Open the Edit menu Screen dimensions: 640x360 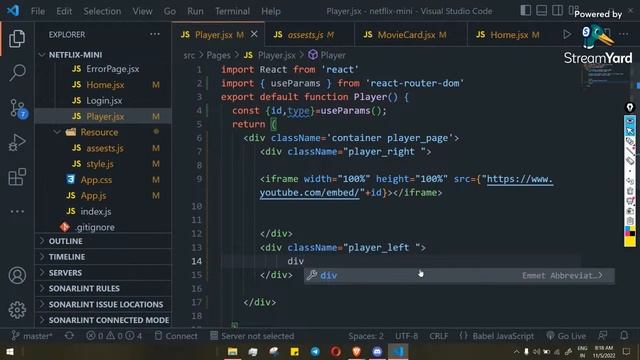coord(64,11)
